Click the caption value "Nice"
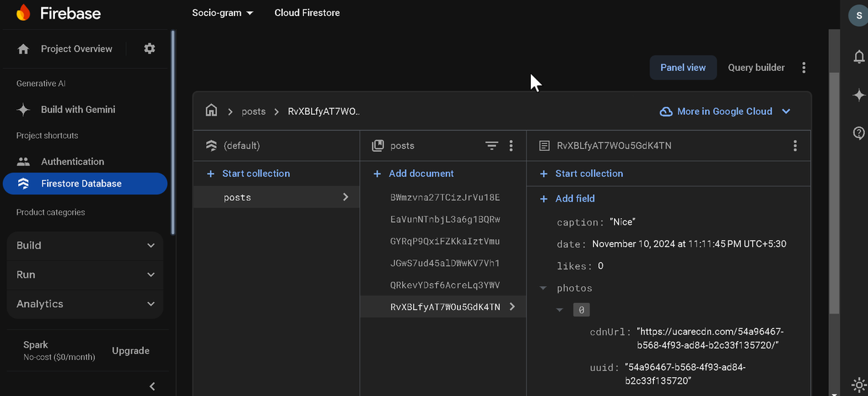The image size is (868, 396). point(623,223)
